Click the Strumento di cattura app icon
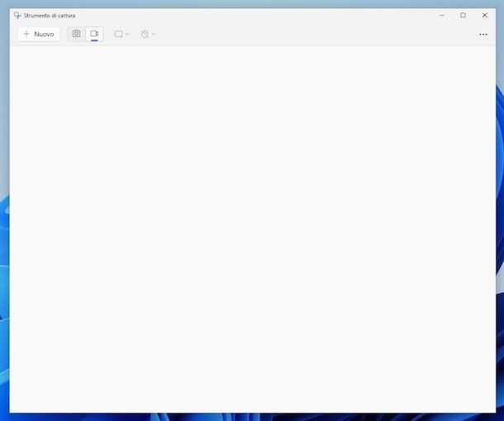This screenshot has width=504, height=421. tap(17, 15)
